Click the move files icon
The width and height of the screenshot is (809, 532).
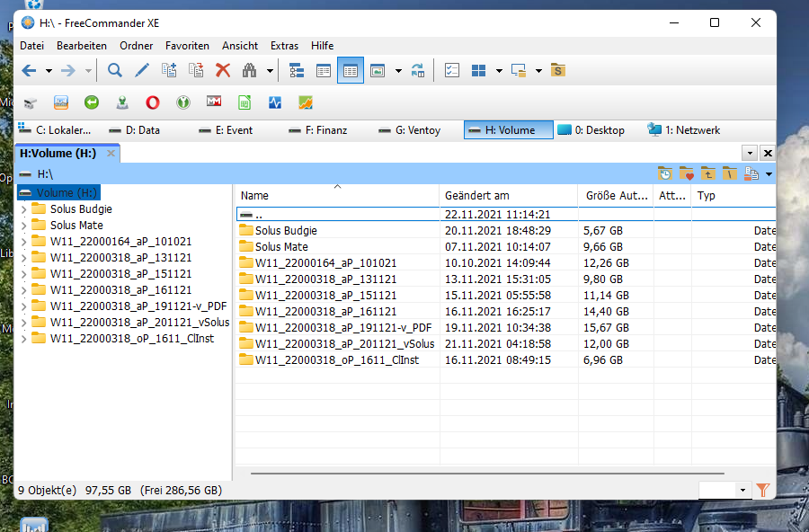196,70
